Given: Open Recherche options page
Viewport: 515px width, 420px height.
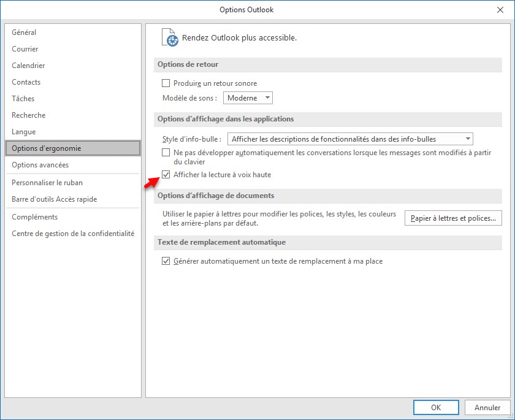Looking at the screenshot, I should (29, 115).
